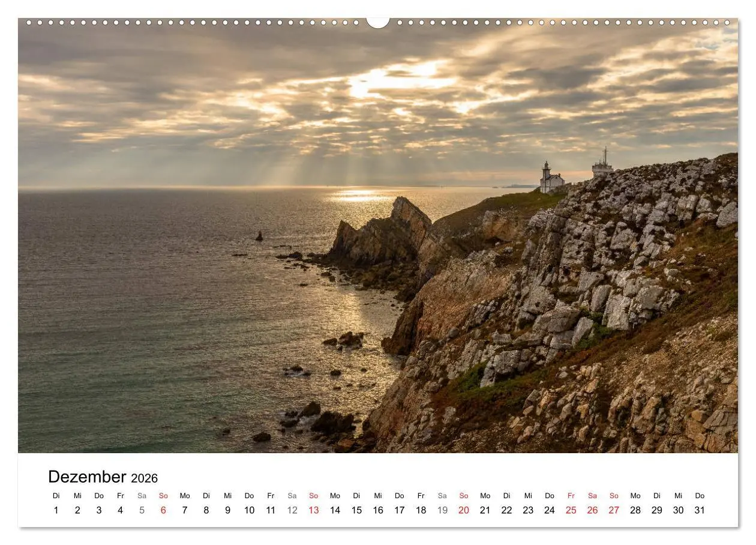Select day 24 in the calendar row
This screenshot has width=756, height=545.
click(x=550, y=510)
